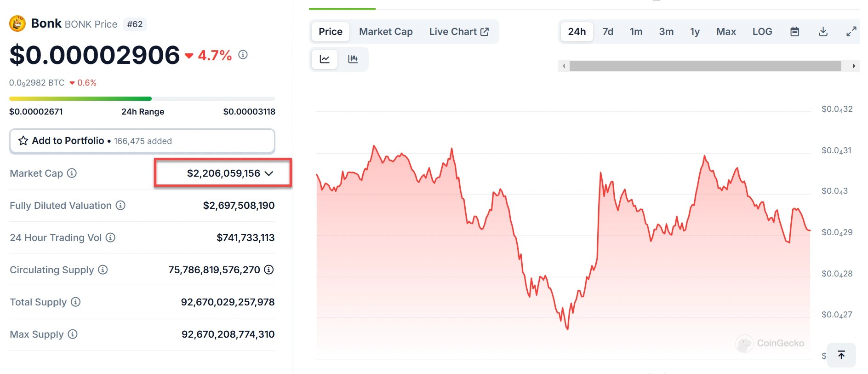This screenshot has width=868, height=374.
Task: Download chart data icon
Action: click(823, 32)
